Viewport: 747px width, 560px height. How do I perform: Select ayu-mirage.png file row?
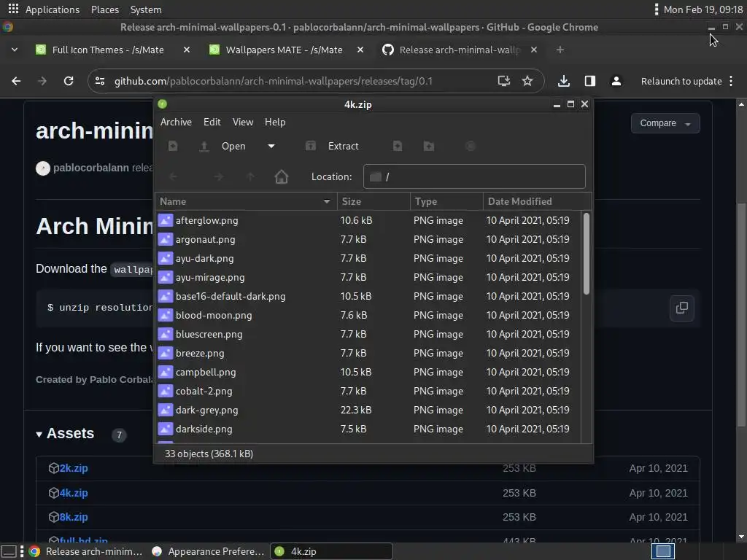pyautogui.click(x=368, y=277)
